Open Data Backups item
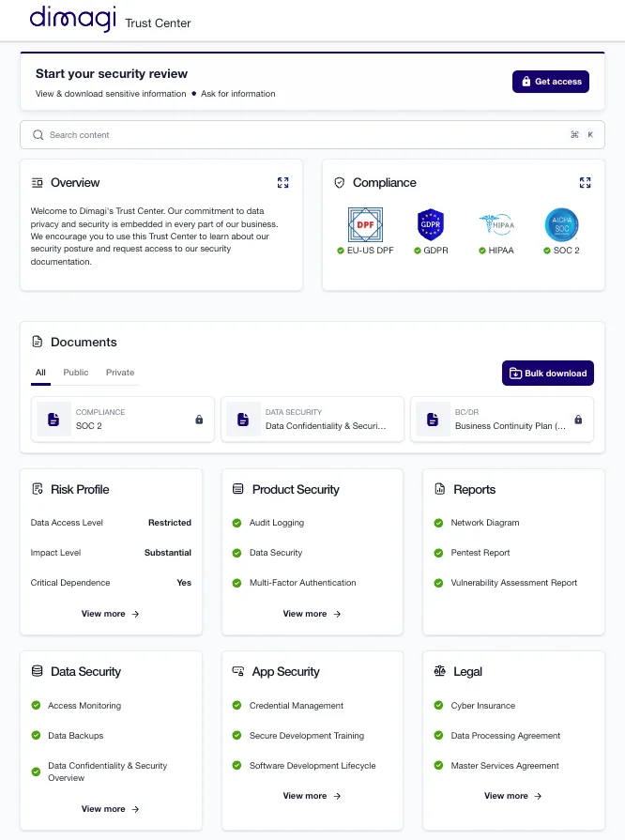The image size is (625, 840). tap(75, 736)
